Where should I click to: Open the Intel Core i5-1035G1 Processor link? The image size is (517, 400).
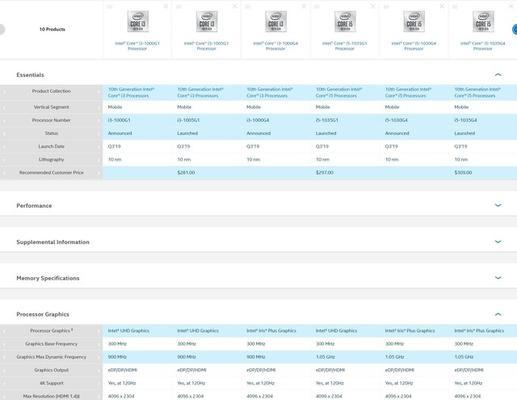[x=344, y=46]
